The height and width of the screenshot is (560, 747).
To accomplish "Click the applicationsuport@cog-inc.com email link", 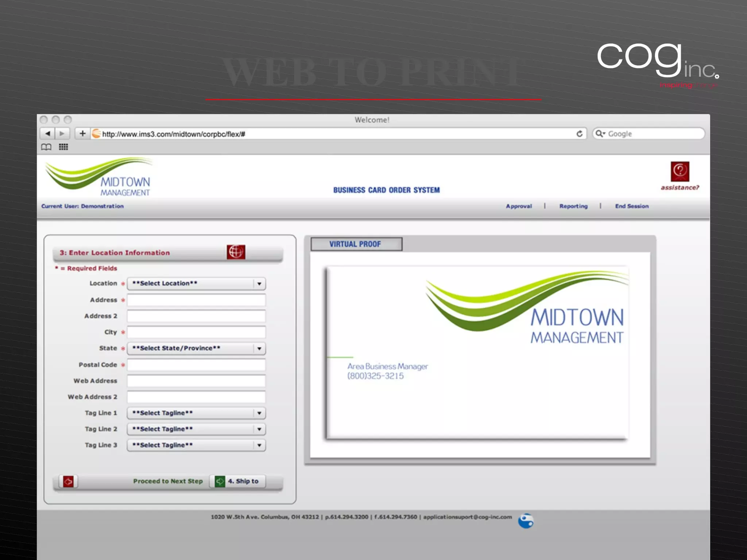I will (468, 517).
